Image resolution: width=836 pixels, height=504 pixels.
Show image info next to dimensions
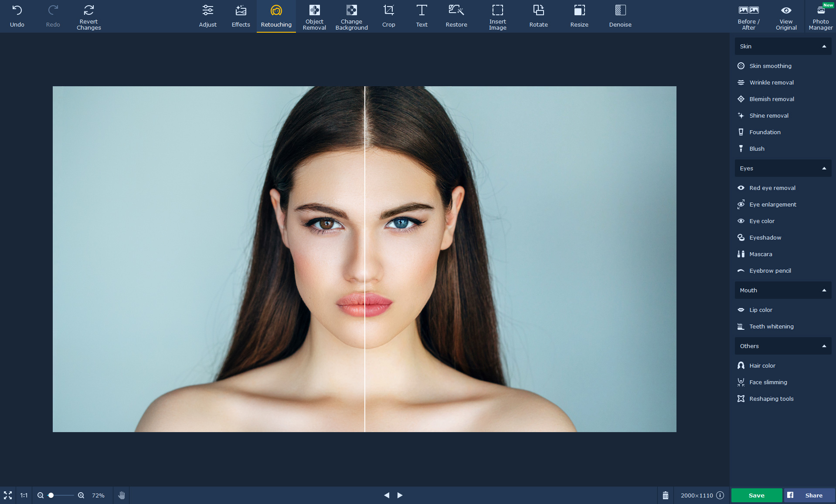coord(720,495)
